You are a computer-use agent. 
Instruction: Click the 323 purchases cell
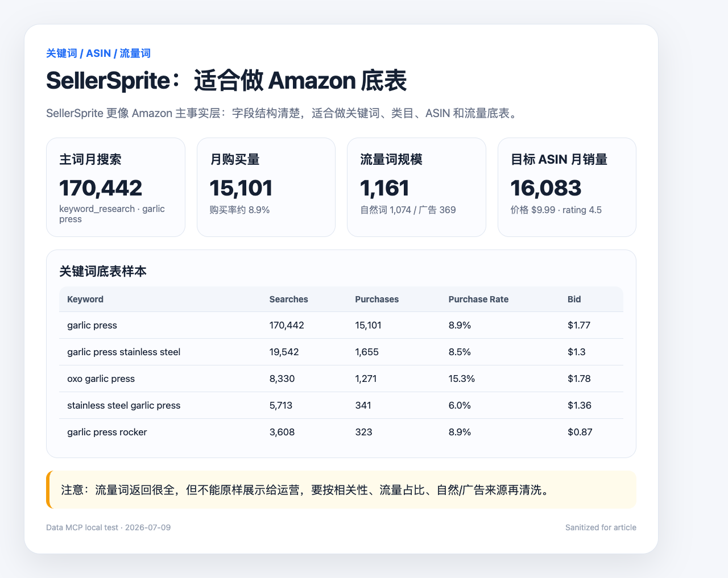point(364,433)
